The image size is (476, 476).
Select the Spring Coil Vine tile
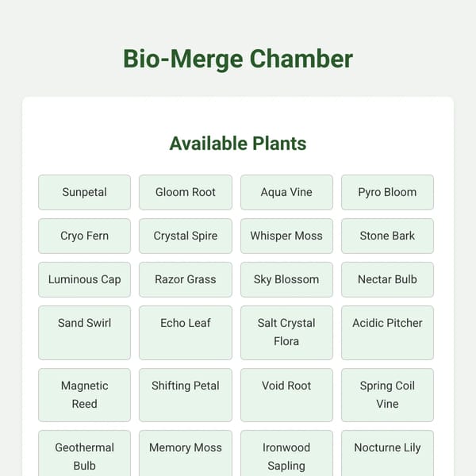387,395
